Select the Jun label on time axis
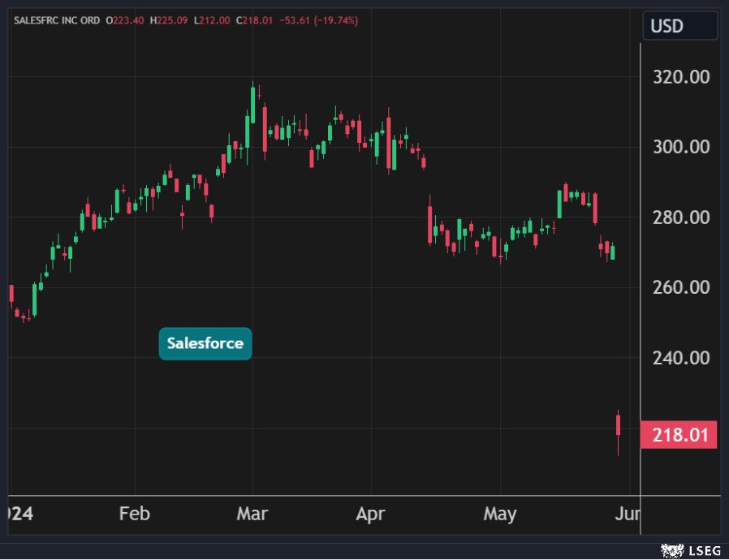The width and height of the screenshot is (729, 560). 628,514
